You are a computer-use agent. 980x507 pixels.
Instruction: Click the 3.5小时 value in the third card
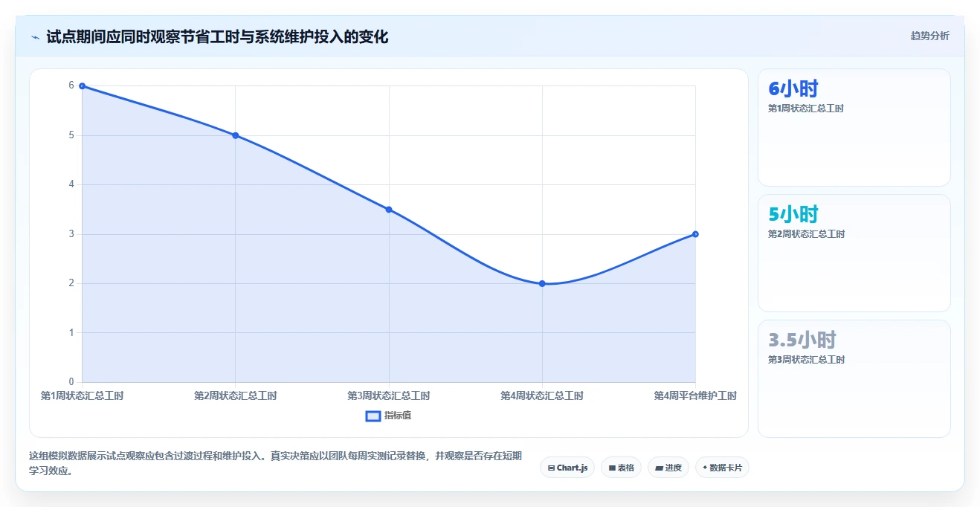pos(802,340)
